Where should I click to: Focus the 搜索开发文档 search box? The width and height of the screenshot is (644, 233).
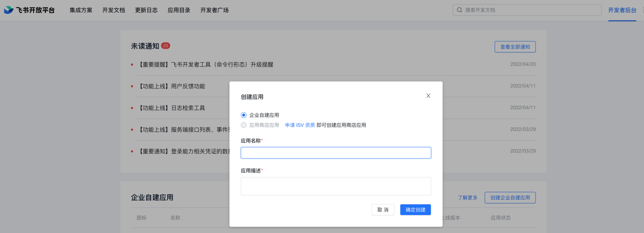tap(530, 10)
